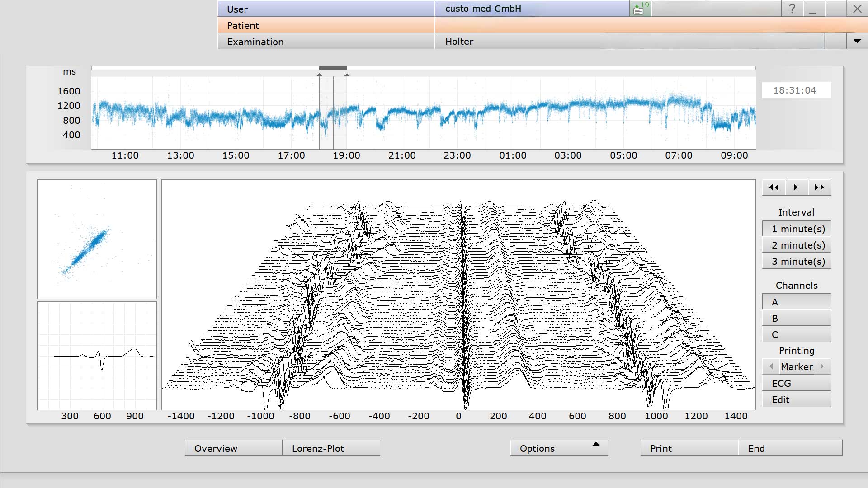Open the User menu bar entry

pos(326,9)
